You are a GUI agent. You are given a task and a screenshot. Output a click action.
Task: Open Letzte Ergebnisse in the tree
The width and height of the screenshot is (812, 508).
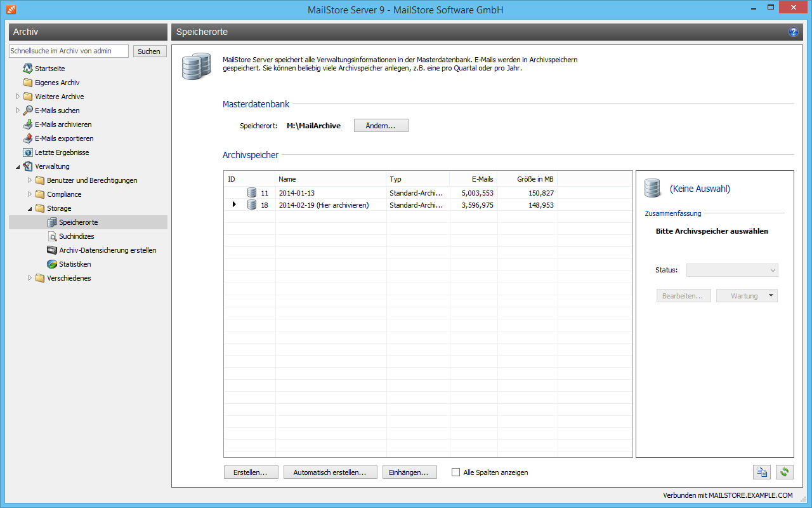62,152
